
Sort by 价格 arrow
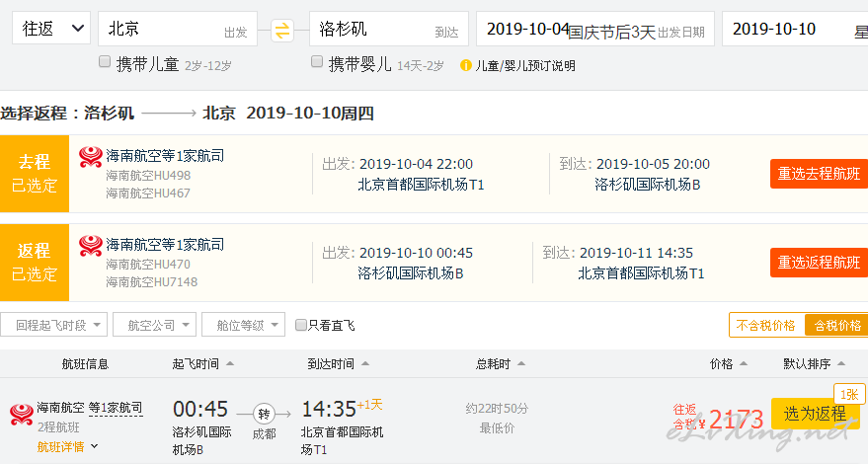(744, 363)
